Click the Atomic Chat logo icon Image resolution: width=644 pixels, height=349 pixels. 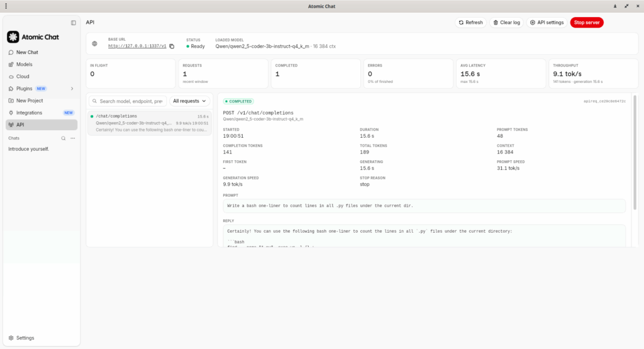tap(13, 37)
